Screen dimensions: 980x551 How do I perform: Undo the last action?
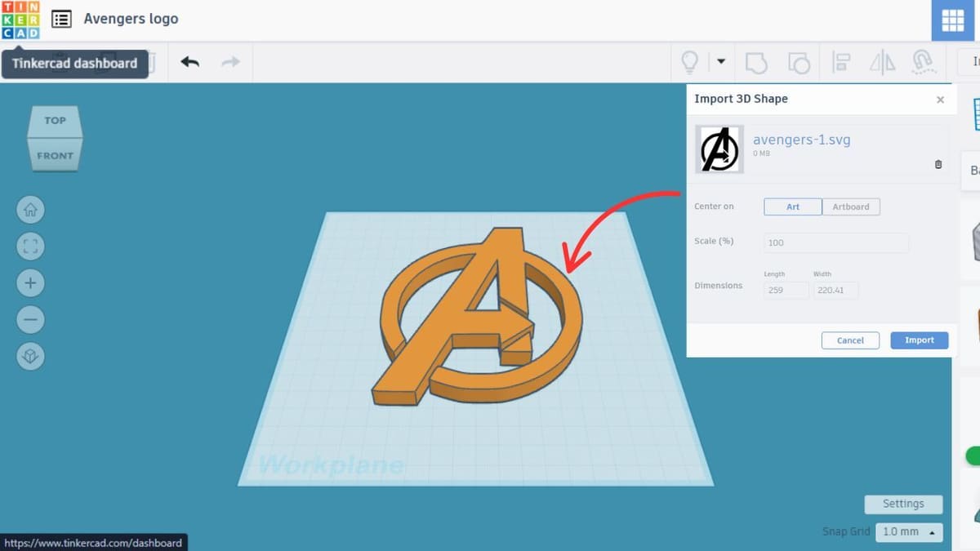[x=190, y=62]
